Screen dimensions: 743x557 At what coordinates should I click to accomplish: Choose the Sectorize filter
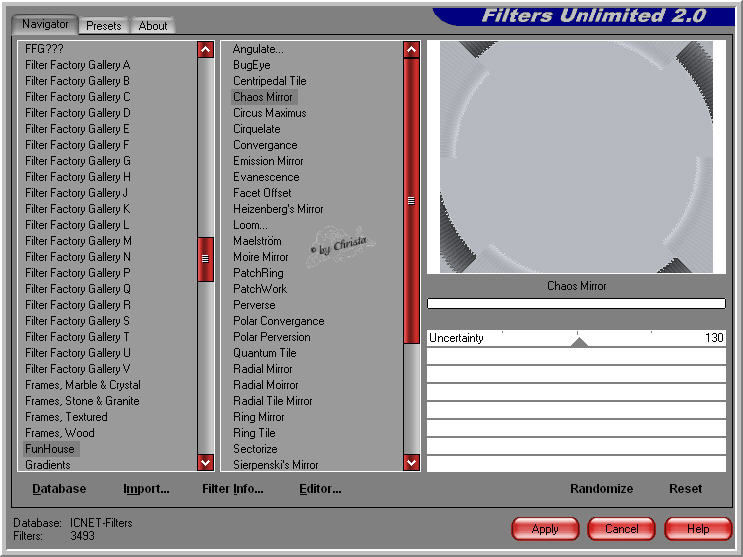point(255,449)
